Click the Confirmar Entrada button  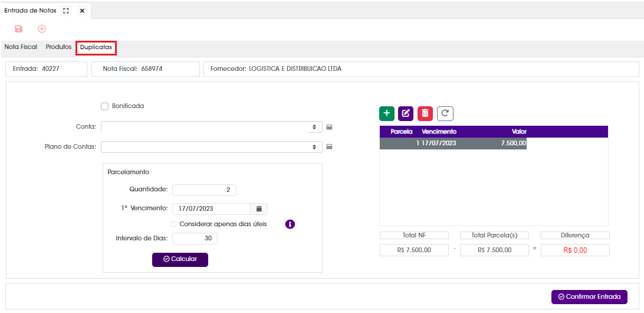589,296
